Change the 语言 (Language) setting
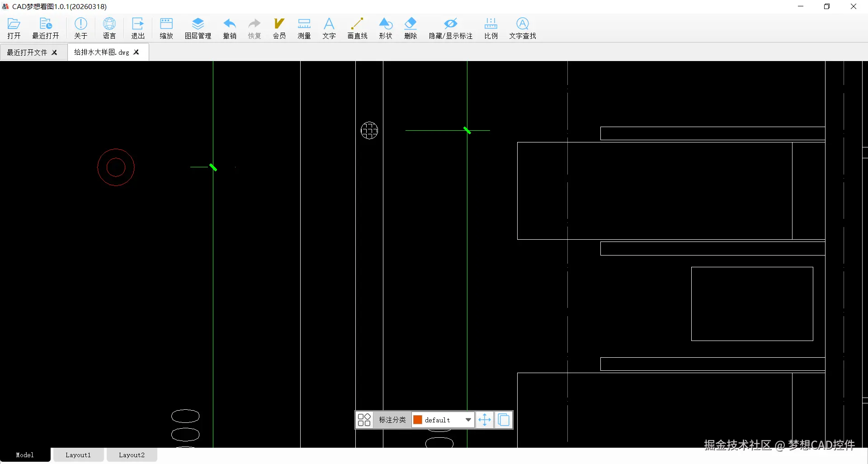The height and width of the screenshot is (464, 868). [109, 28]
